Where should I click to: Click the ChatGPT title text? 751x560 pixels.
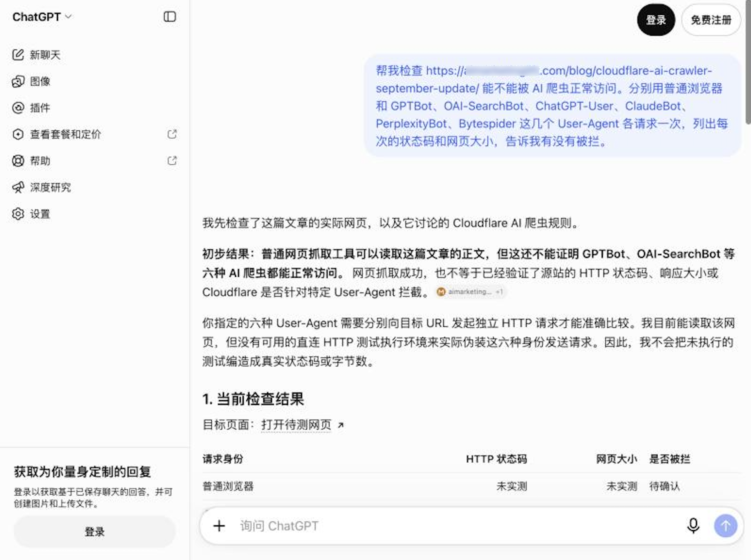point(37,16)
